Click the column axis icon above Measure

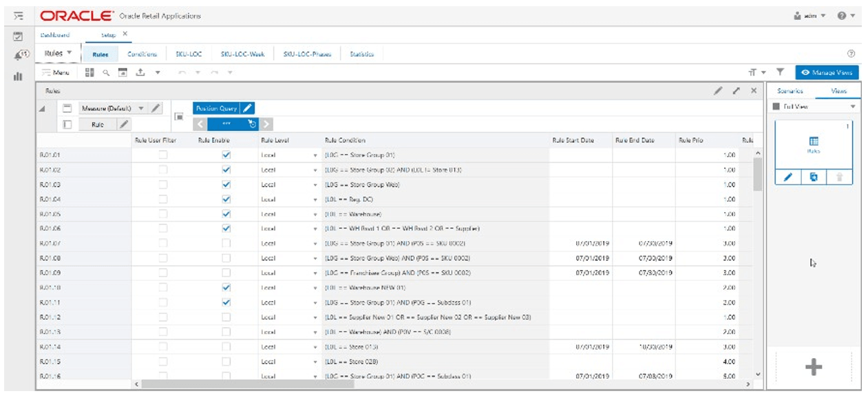pos(67,108)
